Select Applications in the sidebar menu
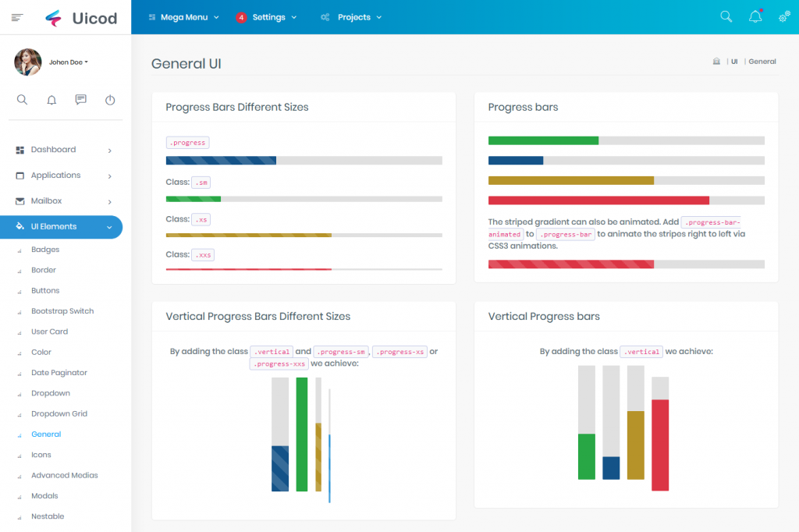Viewport: 799px width, 532px height. (55, 175)
